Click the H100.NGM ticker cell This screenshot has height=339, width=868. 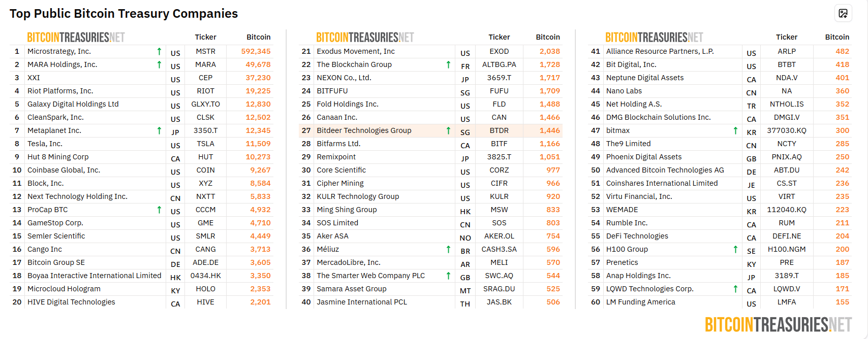pyautogui.click(x=787, y=249)
